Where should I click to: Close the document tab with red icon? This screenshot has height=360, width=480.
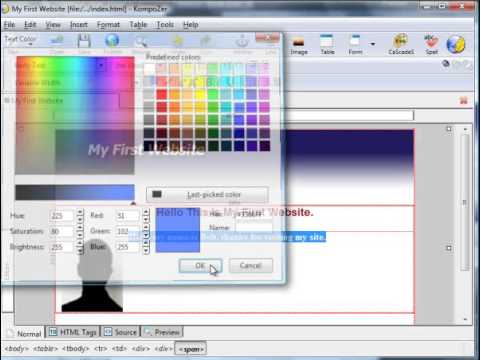point(463,100)
